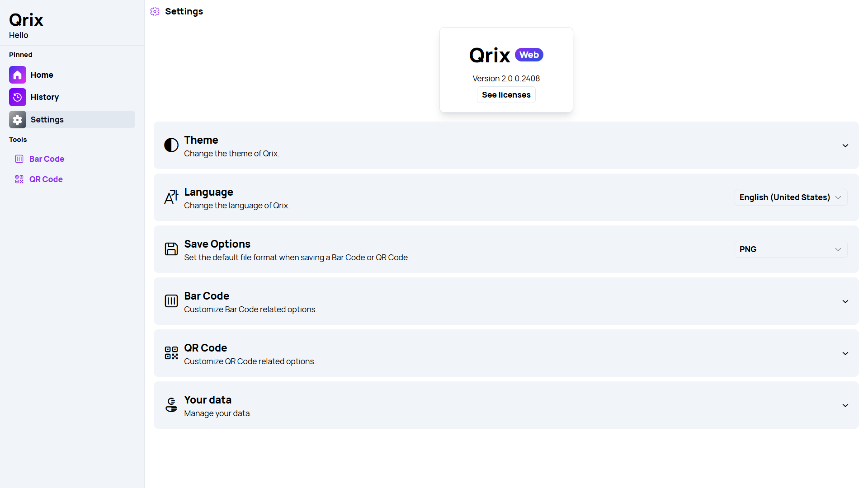Click the Bar Code tool icon in sidebar
The width and height of the screenshot is (868, 488).
pos(19,159)
